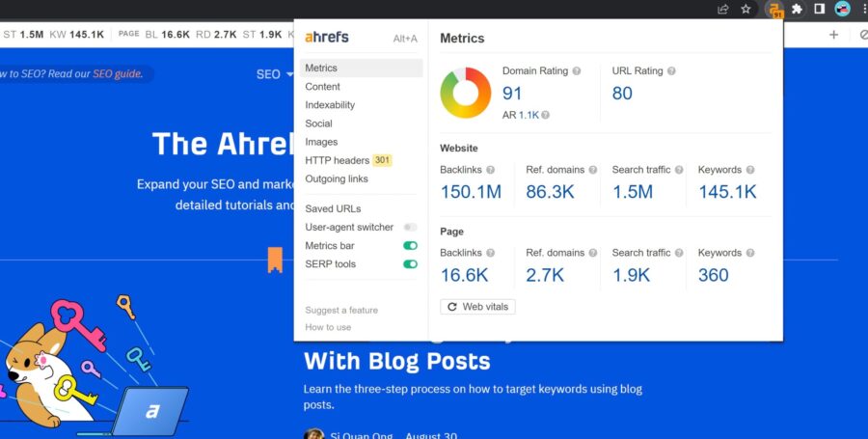Viewport: 868px width, 439px height.
Task: Click BL 16.6K in the metrics bar
Action: tap(167, 35)
